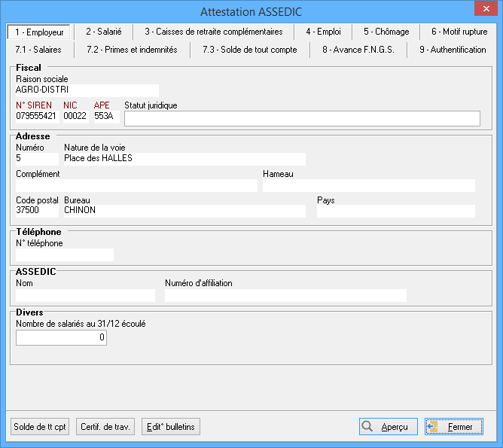This screenshot has height=448, width=503.
Task: Go to the Avance F.N.G.S. tab
Action: tap(358, 50)
